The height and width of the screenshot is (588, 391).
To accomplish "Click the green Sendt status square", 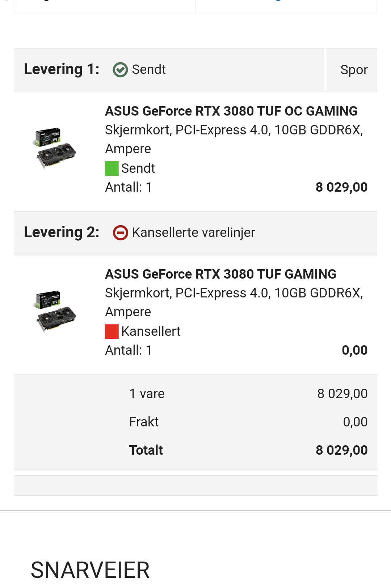I will coord(112,168).
